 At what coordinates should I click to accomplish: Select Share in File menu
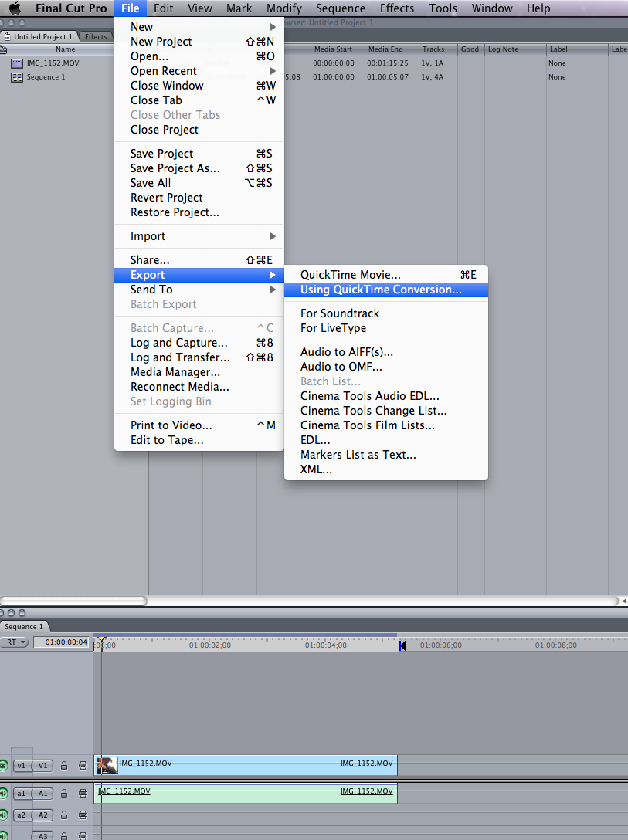pyautogui.click(x=199, y=260)
